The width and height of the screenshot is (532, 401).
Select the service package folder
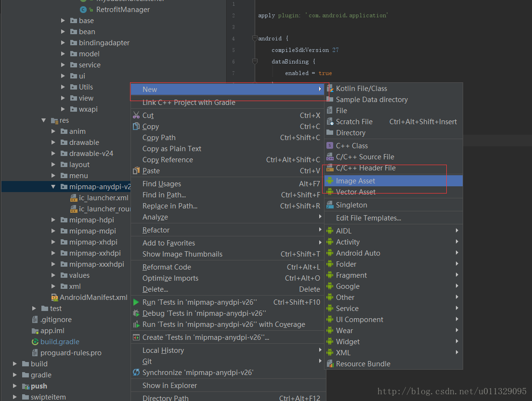[x=90, y=65]
